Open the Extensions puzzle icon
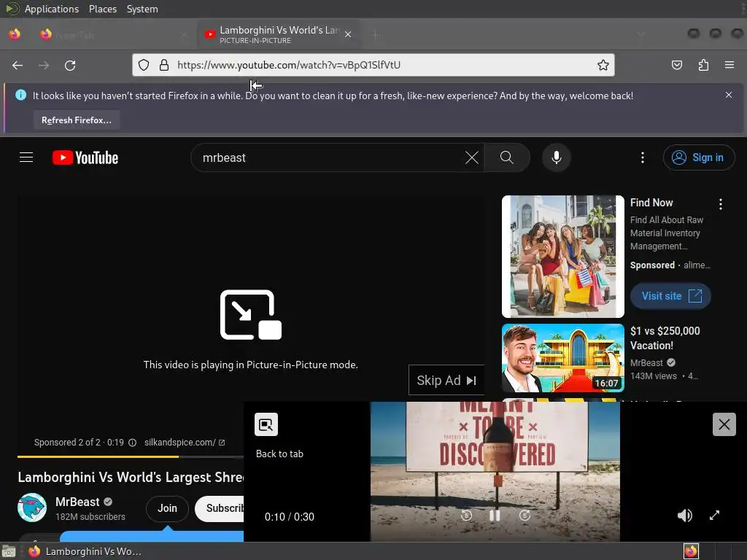This screenshot has height=560, width=747. [x=703, y=65]
